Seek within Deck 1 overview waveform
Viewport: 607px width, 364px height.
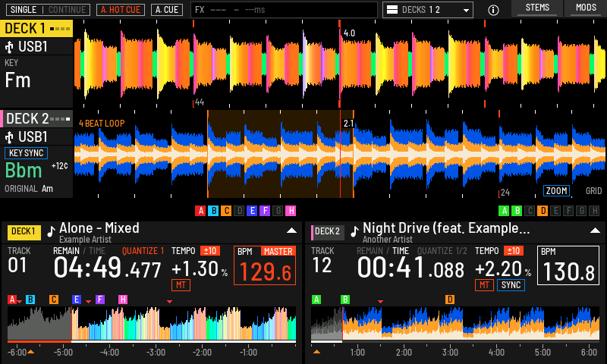[152, 323]
